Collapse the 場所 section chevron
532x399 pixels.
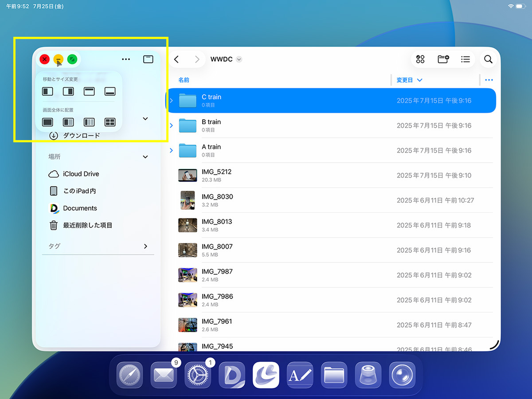point(145,157)
